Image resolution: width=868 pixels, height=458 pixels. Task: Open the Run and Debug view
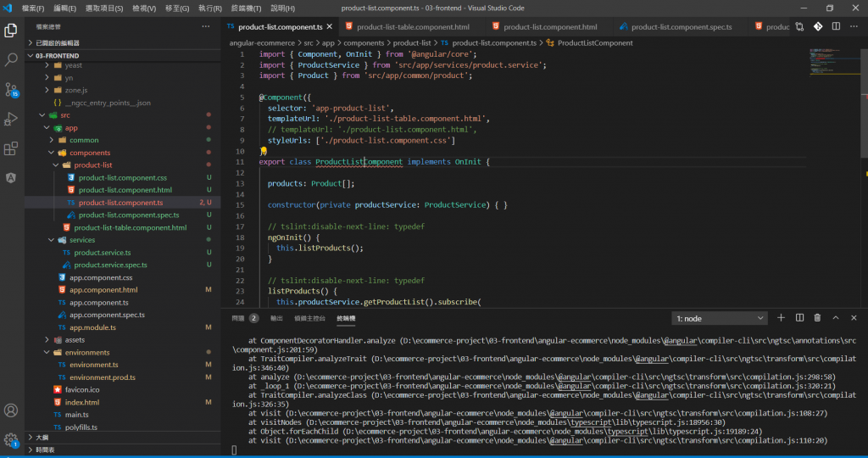(12, 119)
